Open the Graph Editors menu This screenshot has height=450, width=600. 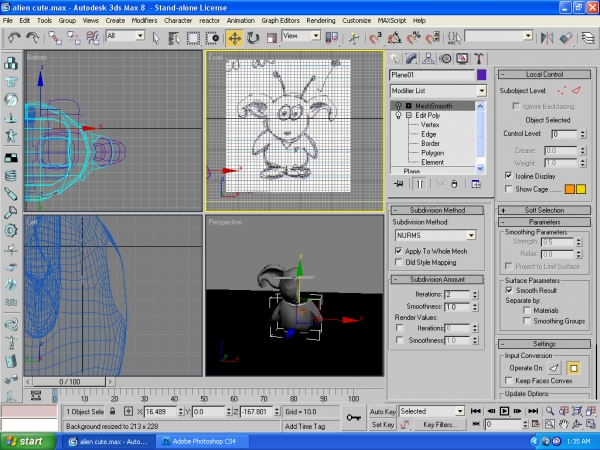[x=280, y=21]
